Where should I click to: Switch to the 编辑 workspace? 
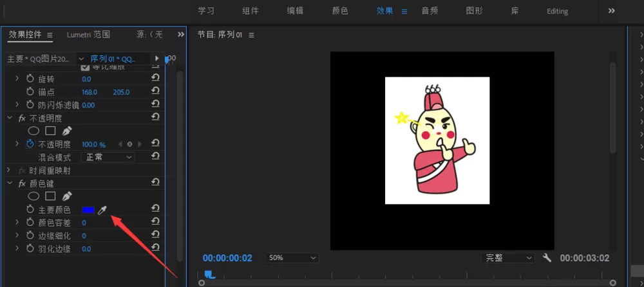point(295,11)
